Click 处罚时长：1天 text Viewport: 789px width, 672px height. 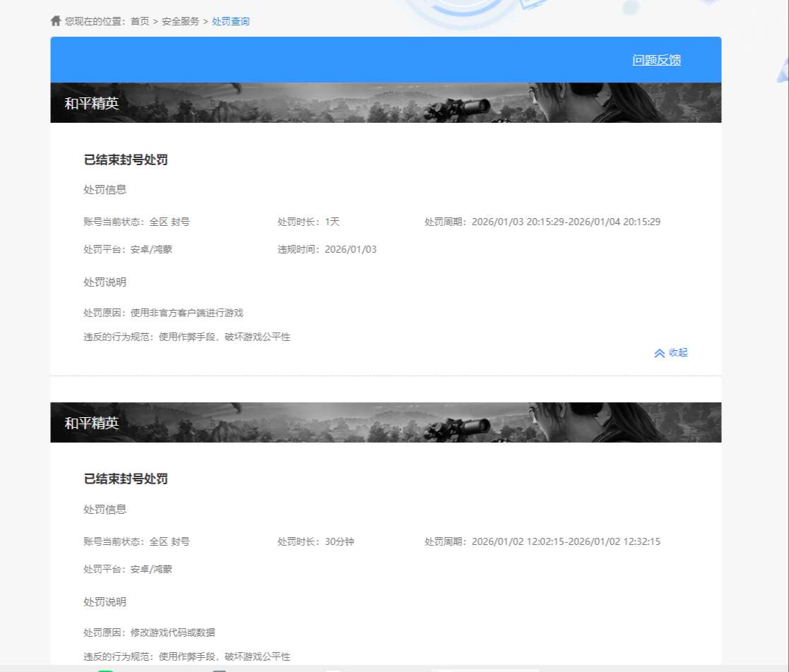[309, 222]
